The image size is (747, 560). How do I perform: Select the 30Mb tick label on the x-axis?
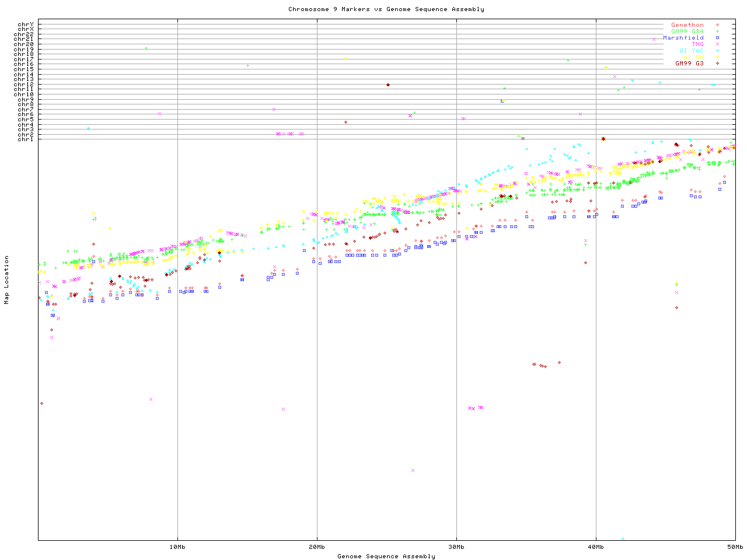tap(456, 547)
